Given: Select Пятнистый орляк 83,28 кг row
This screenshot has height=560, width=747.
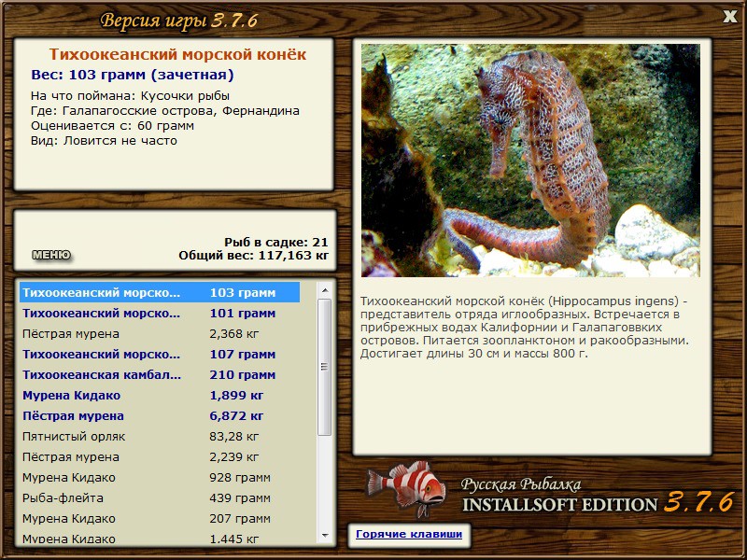Looking at the screenshot, I should [160, 436].
